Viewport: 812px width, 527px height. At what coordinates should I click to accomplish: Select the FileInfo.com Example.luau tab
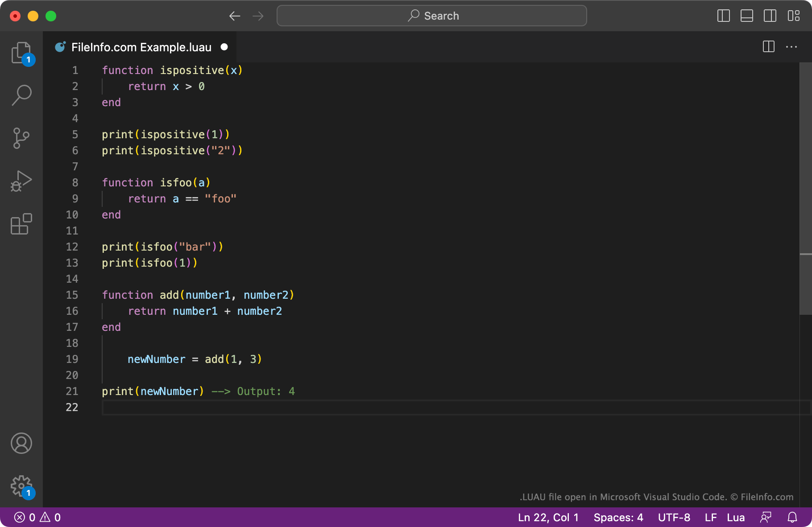141,47
